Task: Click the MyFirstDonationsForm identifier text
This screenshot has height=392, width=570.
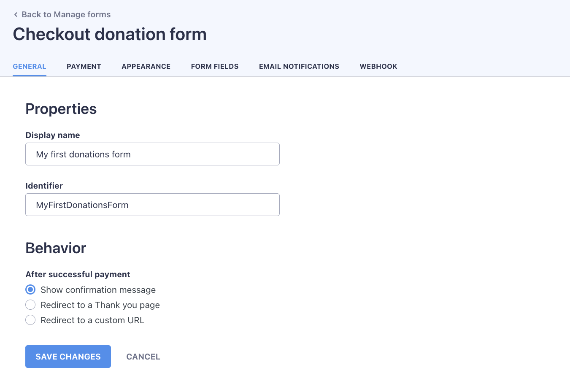Action: [82, 205]
